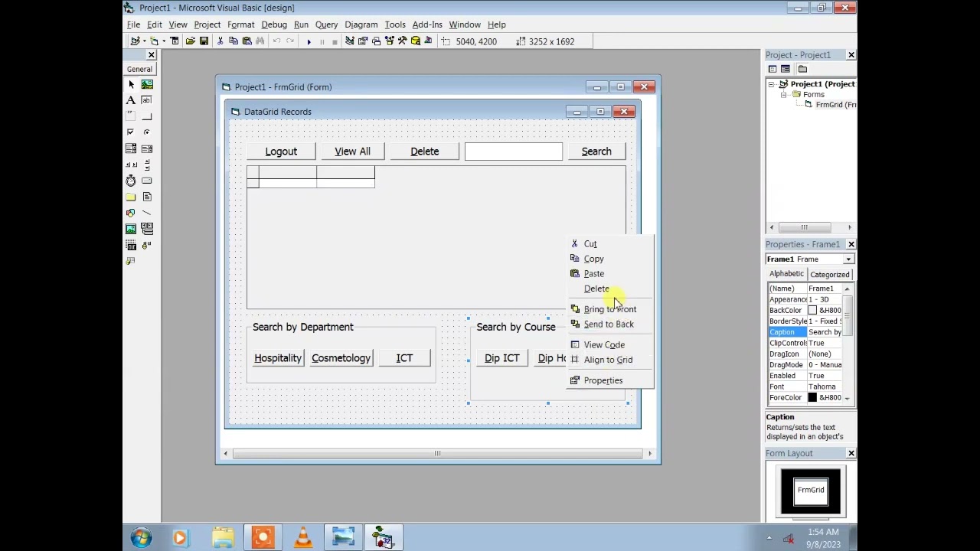
Task: Choose Bring to Front in context menu
Action: (610, 309)
